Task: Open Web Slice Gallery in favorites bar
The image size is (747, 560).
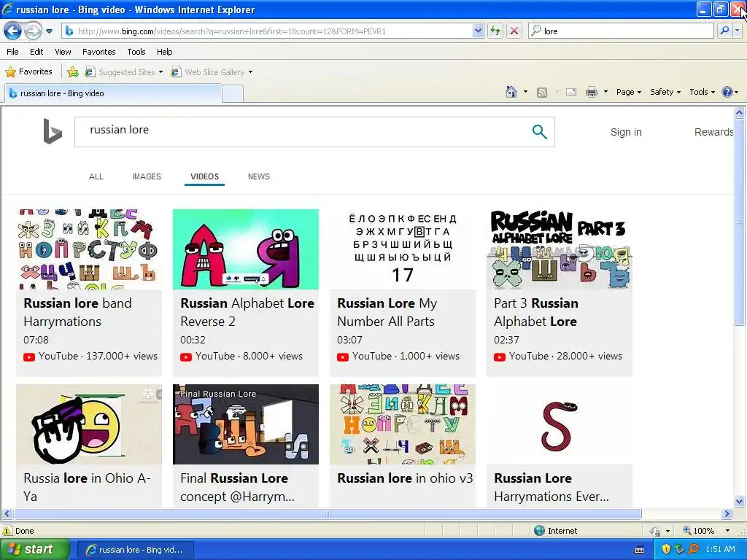Action: (x=212, y=72)
